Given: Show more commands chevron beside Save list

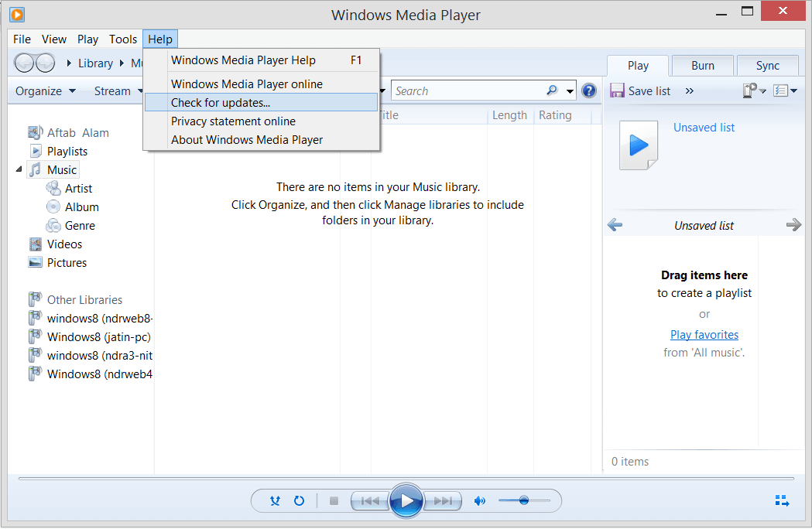Looking at the screenshot, I should (689, 91).
